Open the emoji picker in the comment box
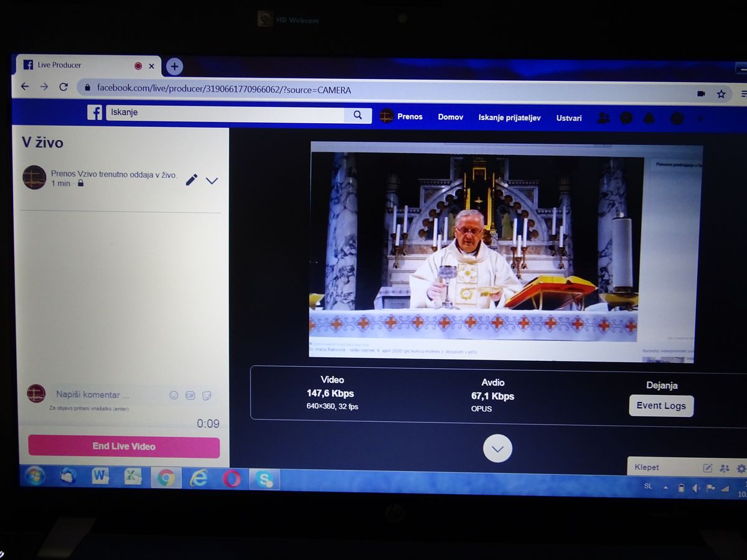This screenshot has height=560, width=747. [x=174, y=395]
